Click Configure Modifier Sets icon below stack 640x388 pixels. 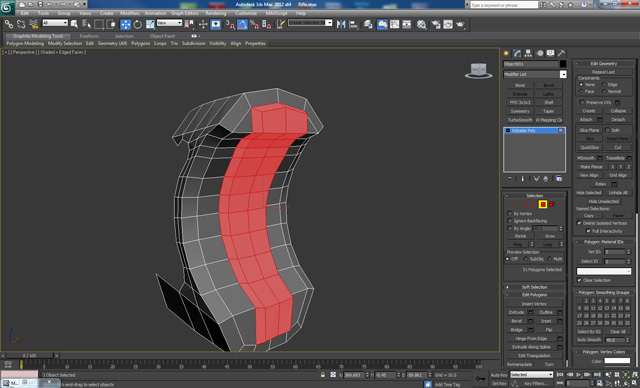tap(559, 179)
